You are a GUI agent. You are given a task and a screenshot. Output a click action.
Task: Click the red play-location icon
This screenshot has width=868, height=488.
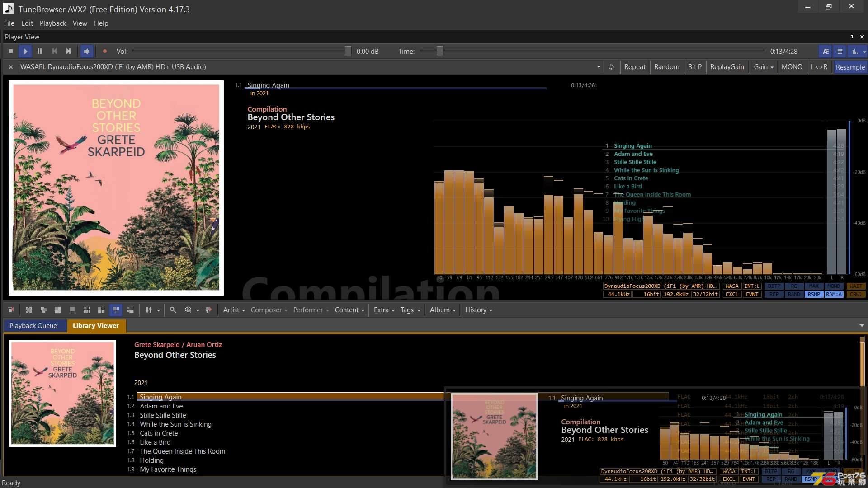tap(208, 310)
